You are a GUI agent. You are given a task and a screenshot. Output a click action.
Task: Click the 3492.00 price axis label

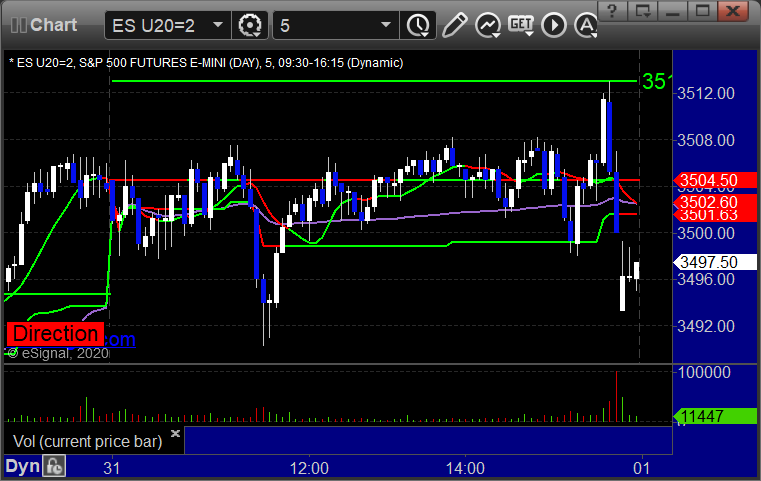coord(706,326)
